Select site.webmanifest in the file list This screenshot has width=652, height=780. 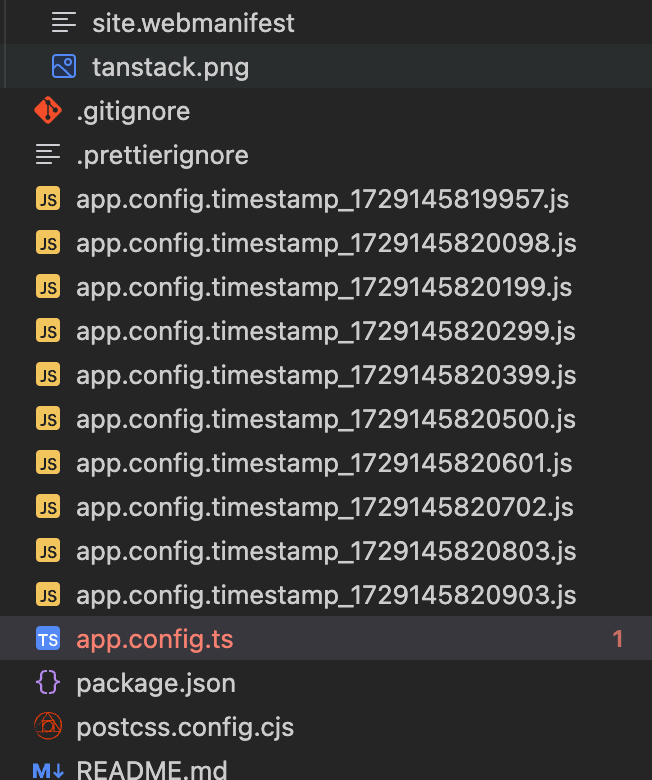pyautogui.click(x=193, y=23)
